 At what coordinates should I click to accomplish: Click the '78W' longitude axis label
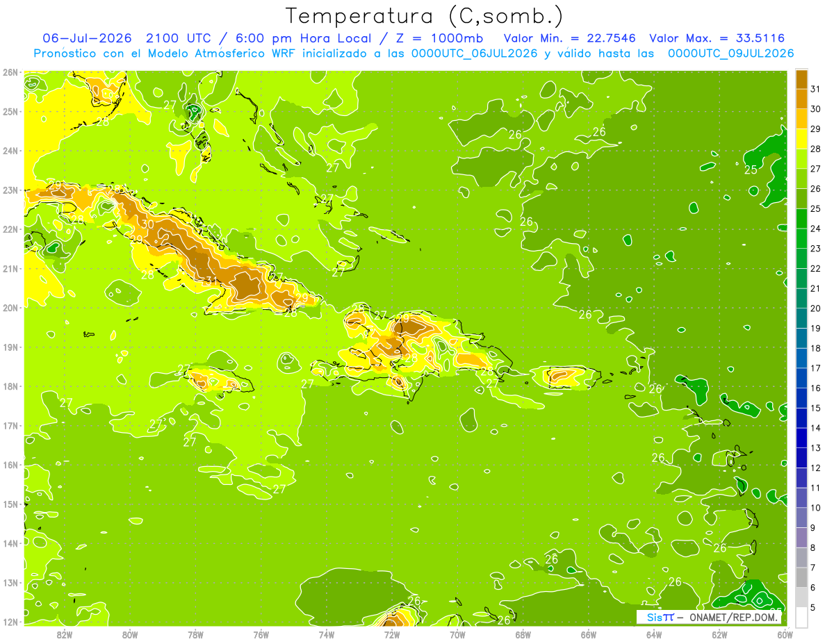195,634
